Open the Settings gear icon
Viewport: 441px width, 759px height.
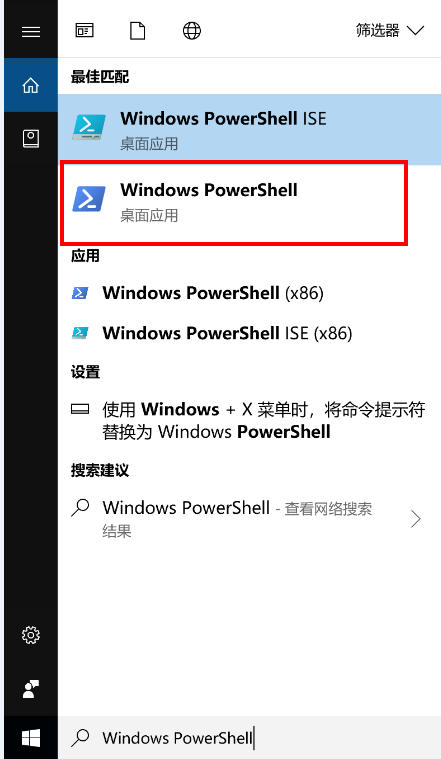click(x=31, y=635)
